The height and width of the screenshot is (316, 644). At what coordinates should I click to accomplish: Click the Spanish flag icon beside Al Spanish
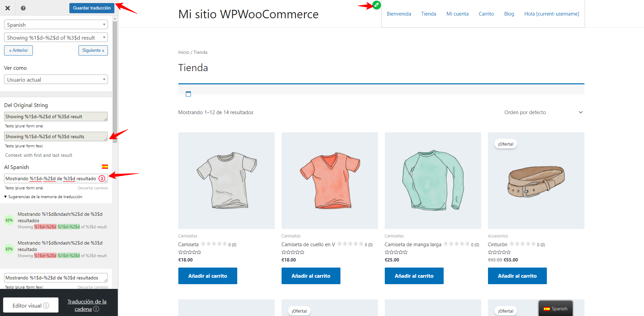[105, 167]
